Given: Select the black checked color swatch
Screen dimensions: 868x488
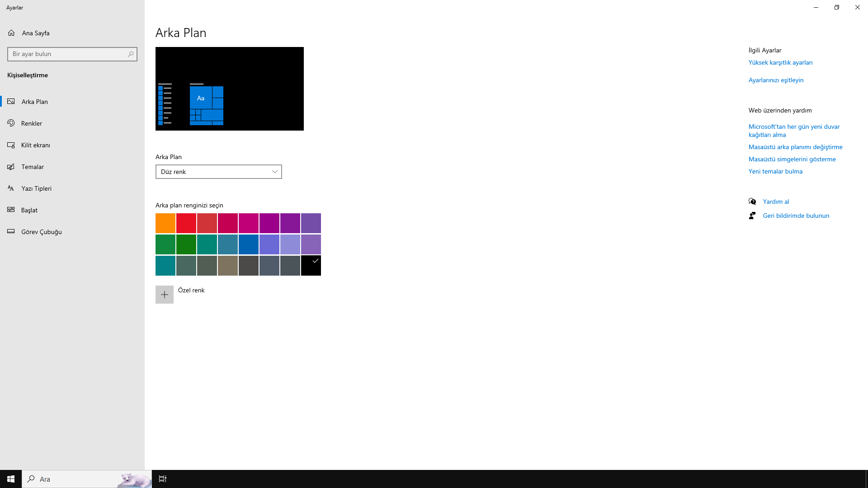Looking at the screenshot, I should [x=311, y=266].
